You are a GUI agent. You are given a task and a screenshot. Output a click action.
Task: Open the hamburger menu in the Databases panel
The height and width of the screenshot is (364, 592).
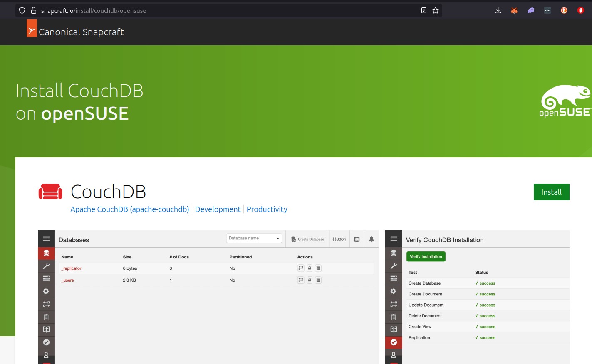[x=46, y=239]
